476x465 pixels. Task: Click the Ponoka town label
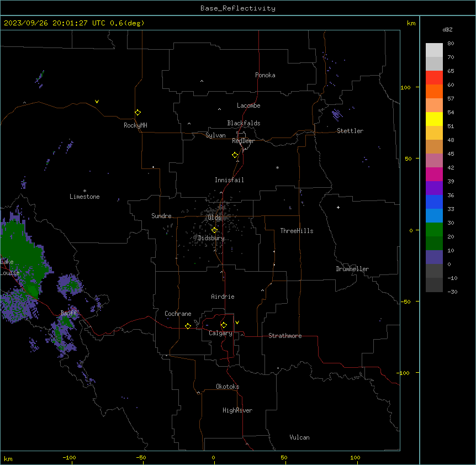(265, 75)
